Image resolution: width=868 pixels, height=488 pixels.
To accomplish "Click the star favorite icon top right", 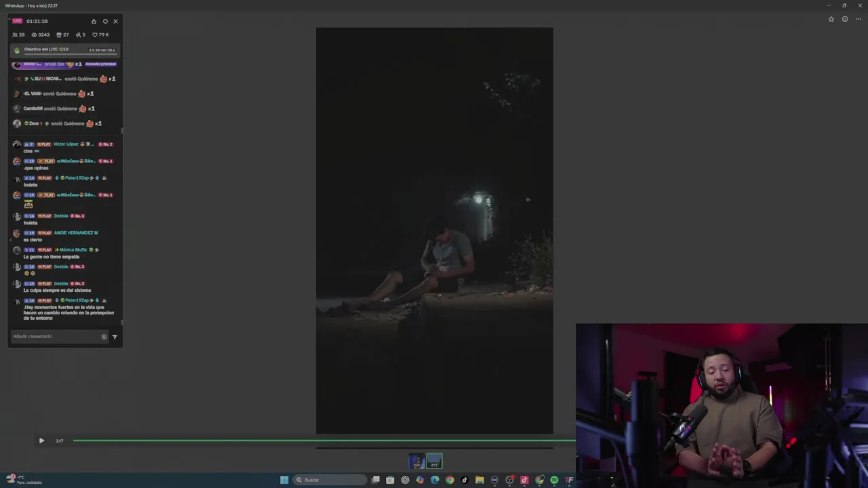I will point(831,19).
